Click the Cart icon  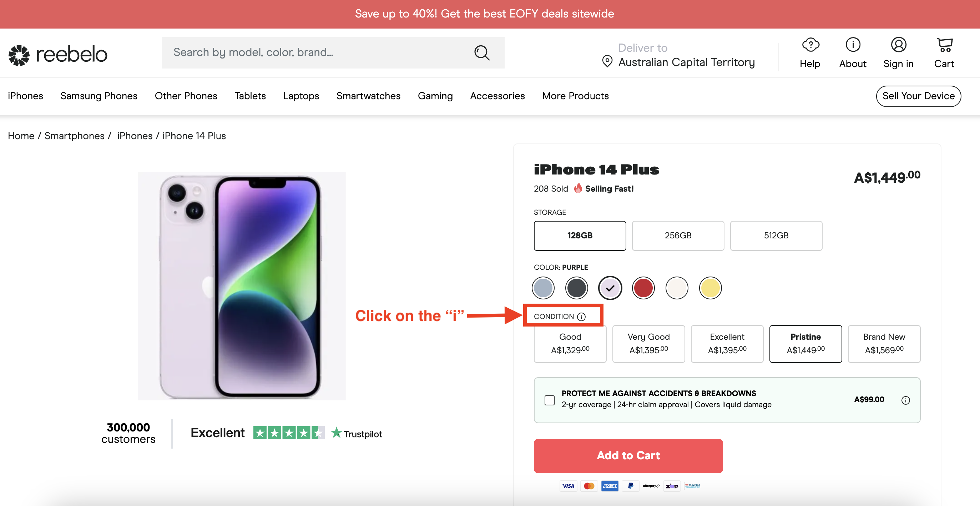pyautogui.click(x=945, y=46)
